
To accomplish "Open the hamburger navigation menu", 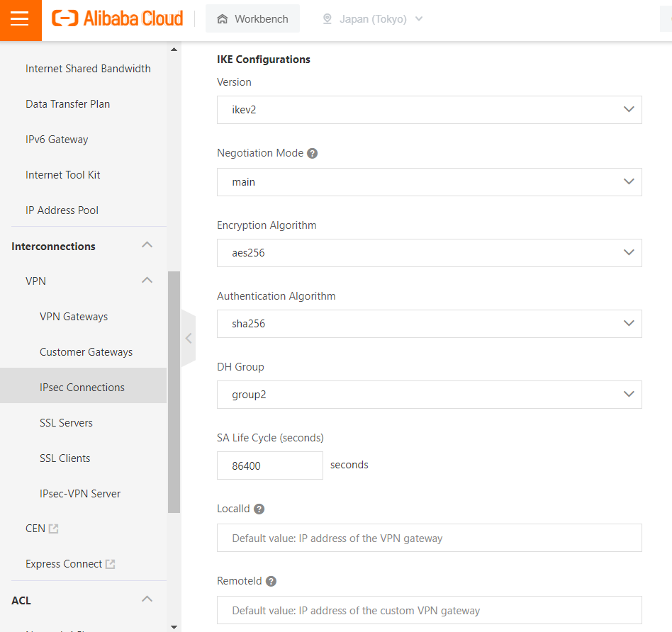I will (x=20, y=19).
